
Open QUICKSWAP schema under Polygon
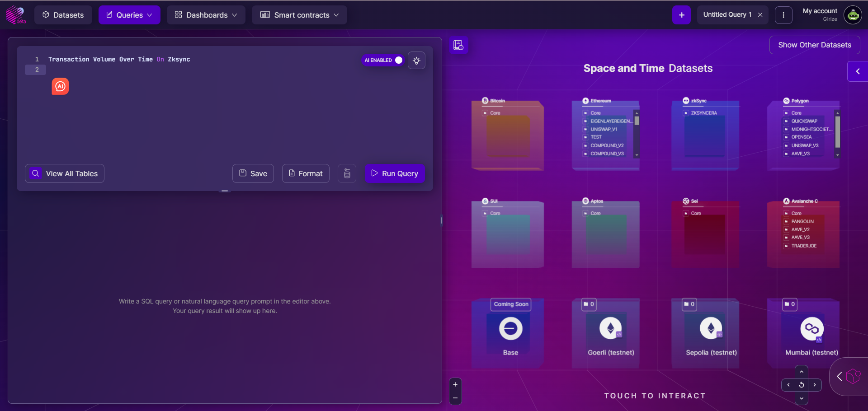[x=801, y=121]
